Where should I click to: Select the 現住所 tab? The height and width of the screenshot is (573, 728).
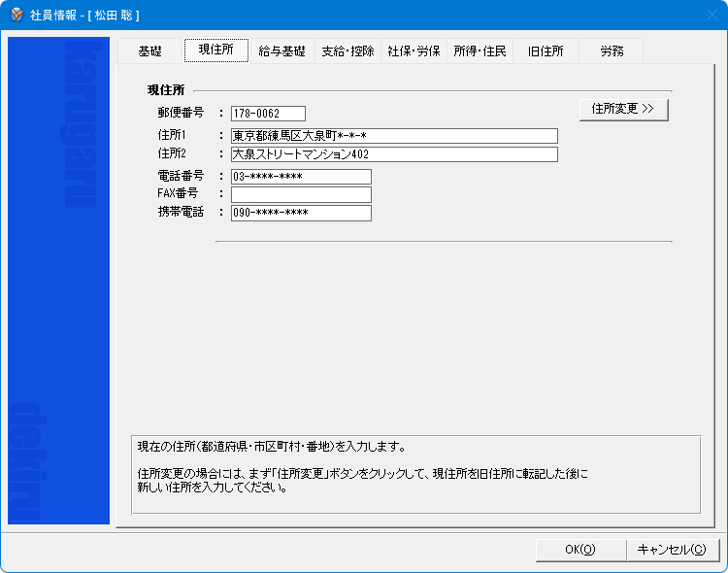click(215, 51)
